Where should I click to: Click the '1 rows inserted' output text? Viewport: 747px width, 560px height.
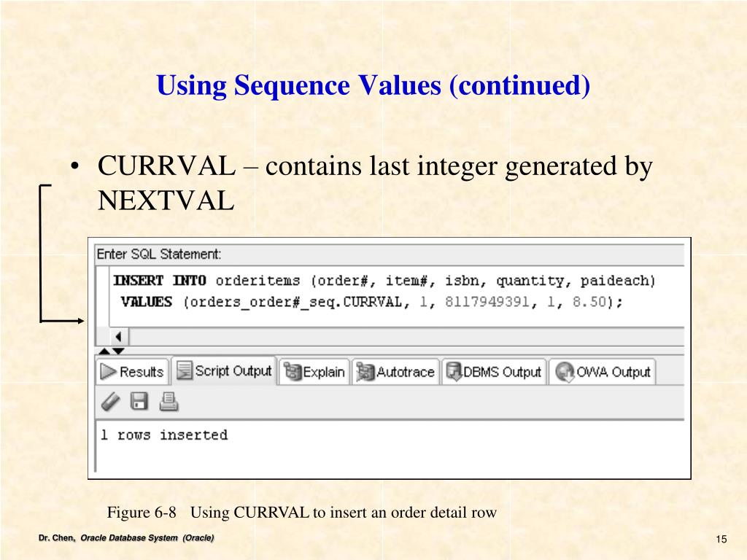point(164,435)
